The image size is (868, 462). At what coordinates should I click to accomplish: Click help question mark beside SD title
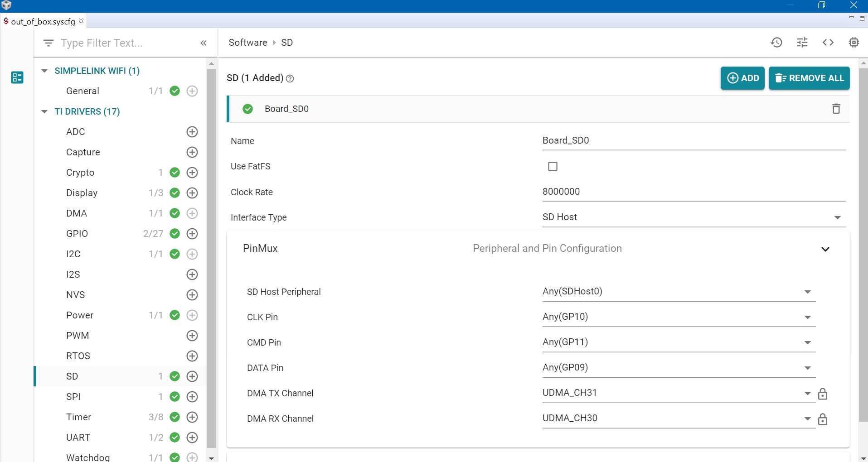[290, 79]
